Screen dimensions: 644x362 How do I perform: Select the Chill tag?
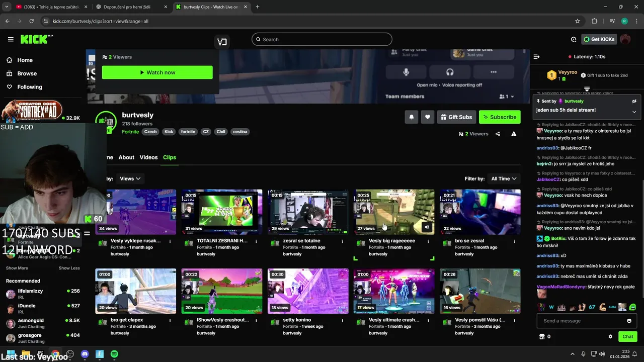click(221, 132)
